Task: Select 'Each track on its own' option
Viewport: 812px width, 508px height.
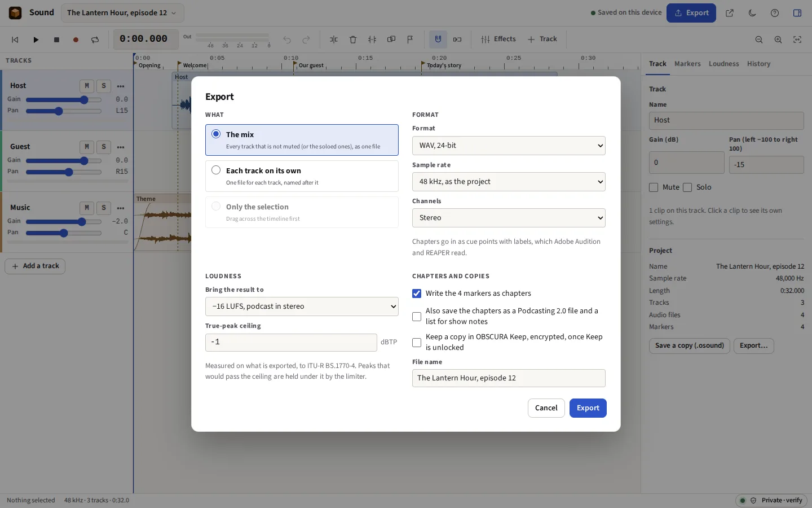Action: (x=302, y=176)
